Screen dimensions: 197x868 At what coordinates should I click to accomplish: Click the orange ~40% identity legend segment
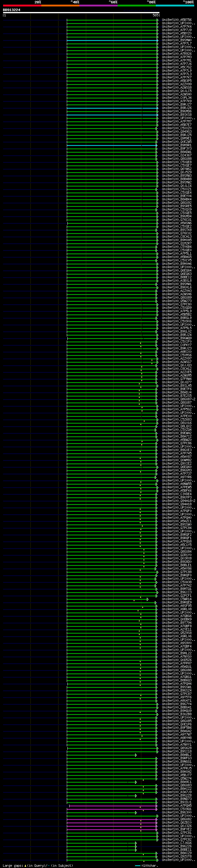click(x=60, y=6)
